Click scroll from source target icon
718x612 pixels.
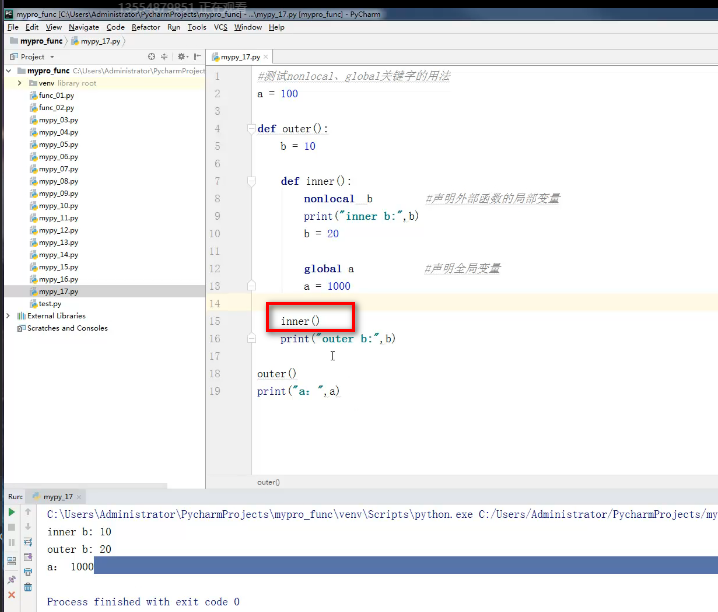152,57
